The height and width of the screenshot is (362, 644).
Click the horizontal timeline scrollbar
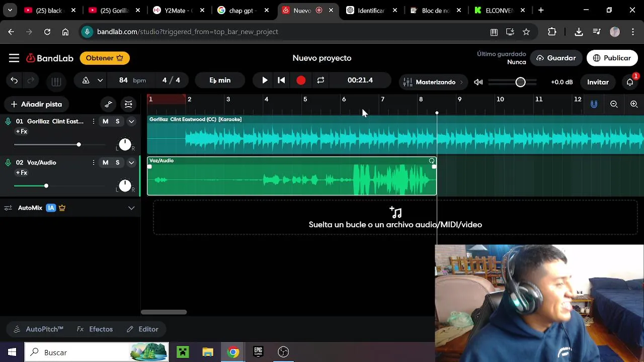pos(164,312)
